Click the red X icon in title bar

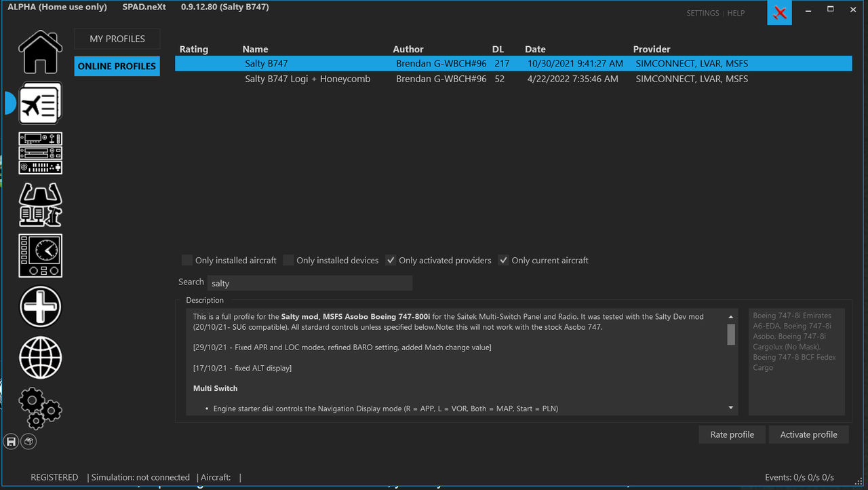779,13
